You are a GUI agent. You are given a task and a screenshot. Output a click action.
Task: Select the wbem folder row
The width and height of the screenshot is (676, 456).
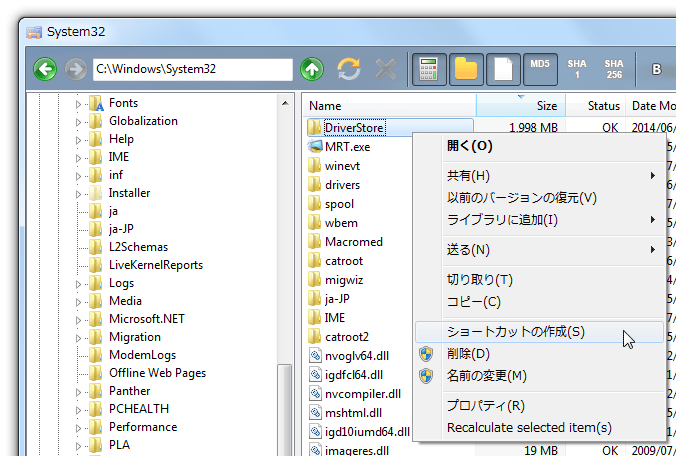point(333,223)
